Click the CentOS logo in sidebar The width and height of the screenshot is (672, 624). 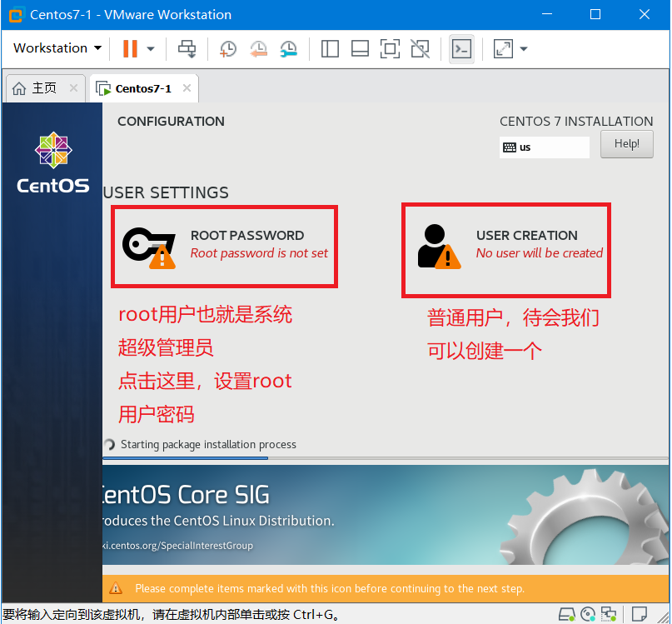[x=53, y=162]
